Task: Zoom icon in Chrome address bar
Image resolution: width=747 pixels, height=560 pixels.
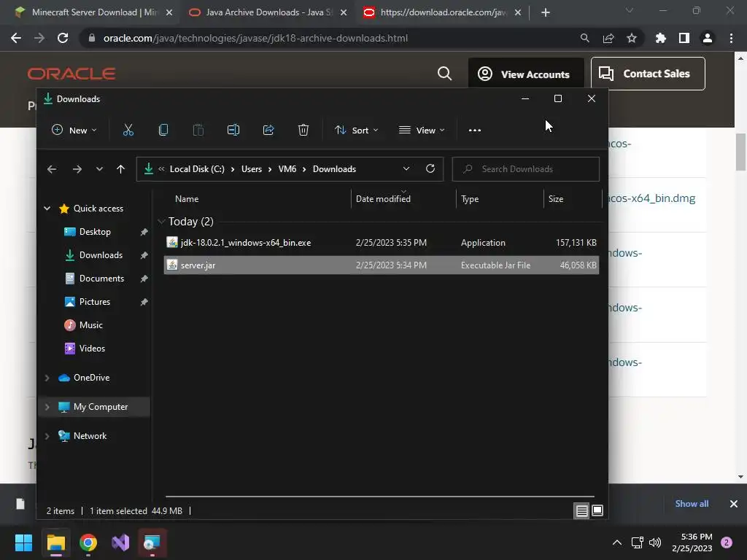Action: [x=585, y=38]
